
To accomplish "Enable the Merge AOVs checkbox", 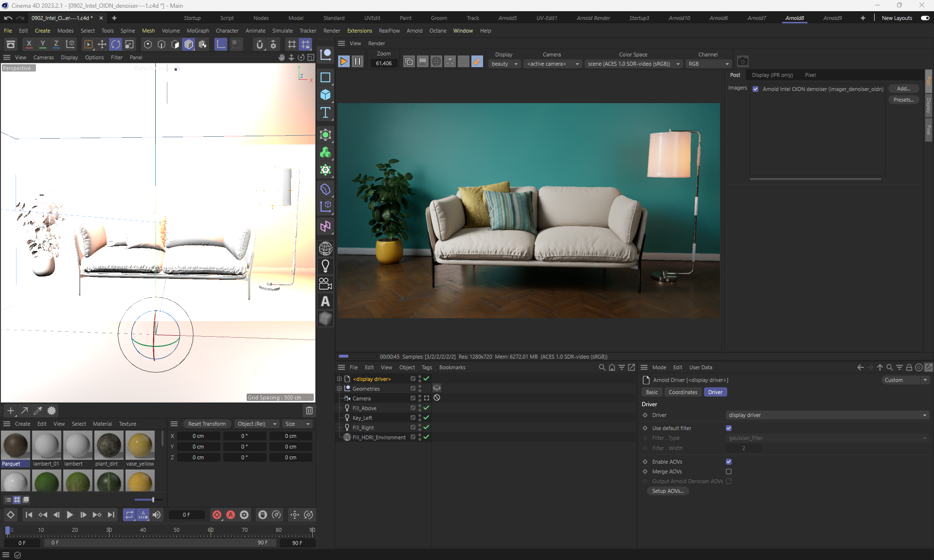I will (x=729, y=471).
